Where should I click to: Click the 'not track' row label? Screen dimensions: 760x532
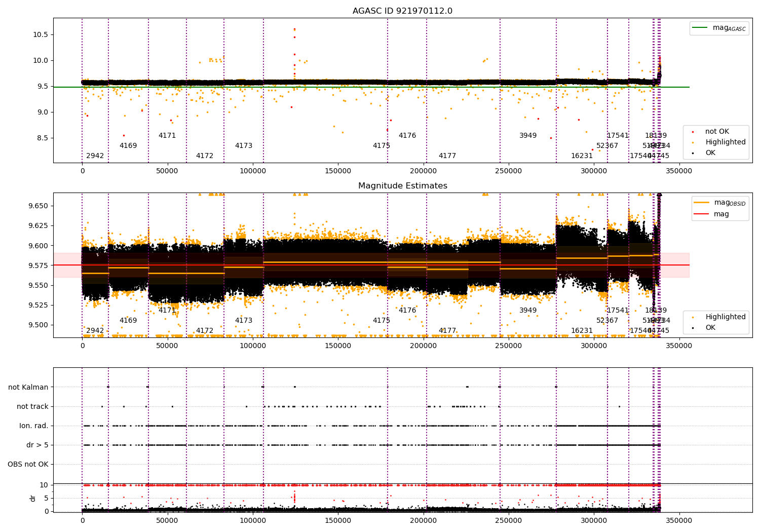(x=32, y=406)
